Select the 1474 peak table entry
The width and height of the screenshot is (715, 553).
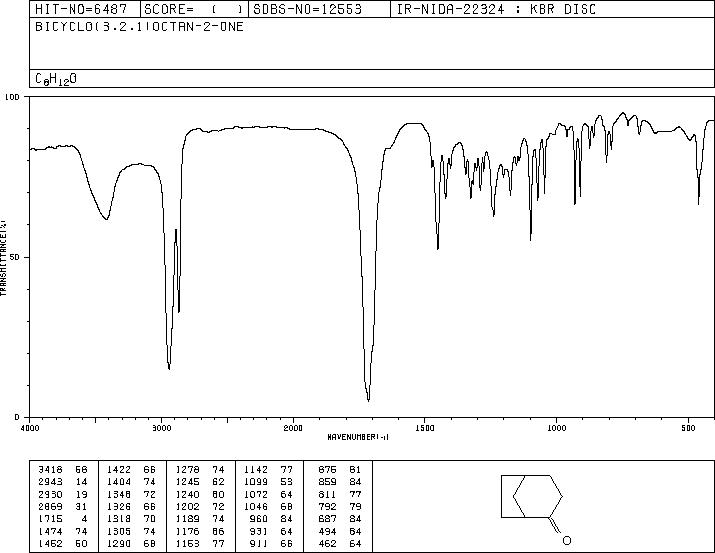[x=62, y=532]
